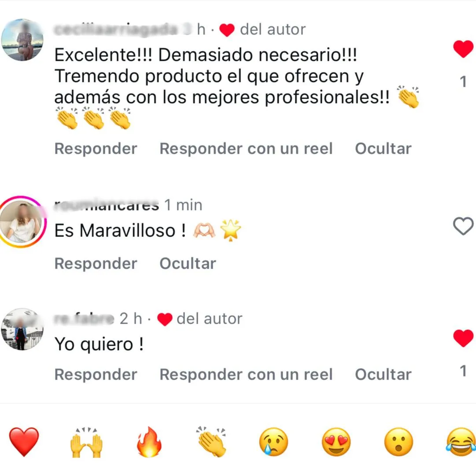Respond with a reel to "Yo quiero !"
This screenshot has width=476, height=476.
246,374
